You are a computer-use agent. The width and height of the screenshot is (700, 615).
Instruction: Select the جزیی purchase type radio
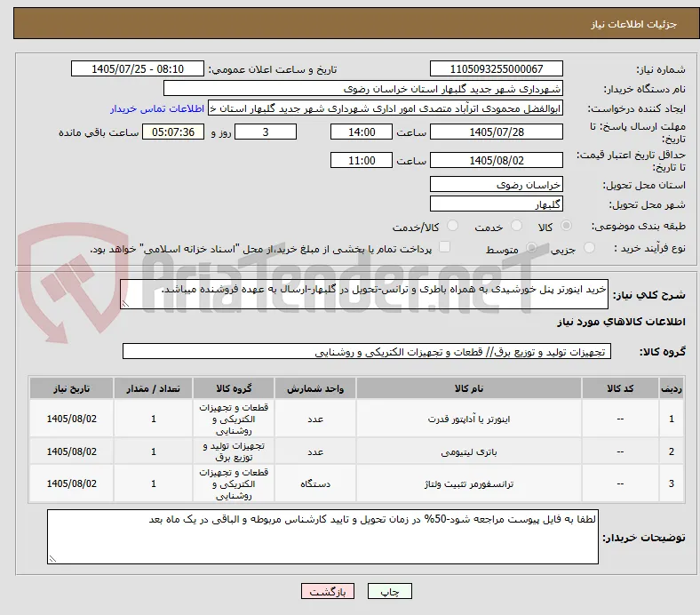click(589, 247)
